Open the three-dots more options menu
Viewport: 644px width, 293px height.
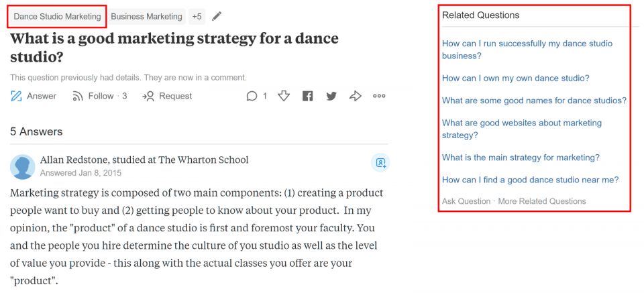click(379, 96)
